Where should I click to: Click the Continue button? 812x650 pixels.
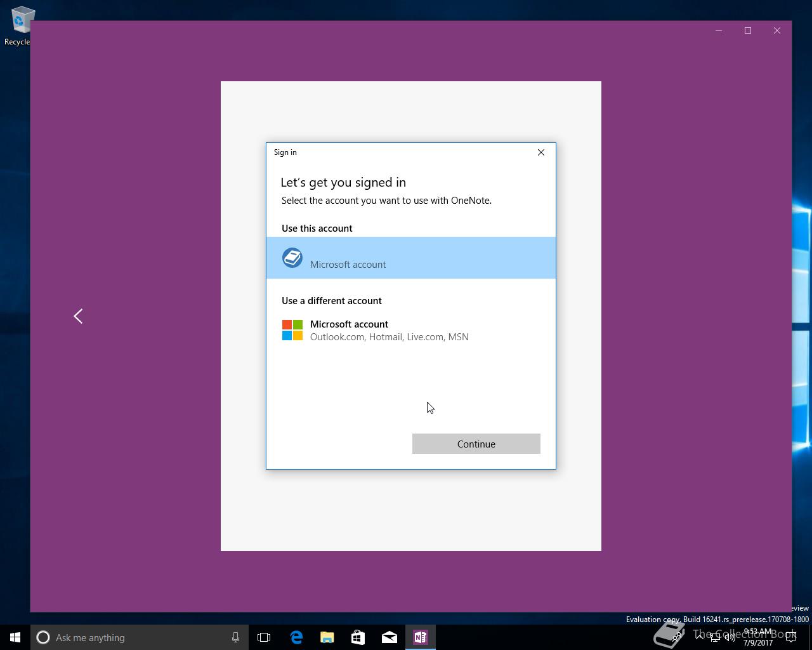coord(476,444)
